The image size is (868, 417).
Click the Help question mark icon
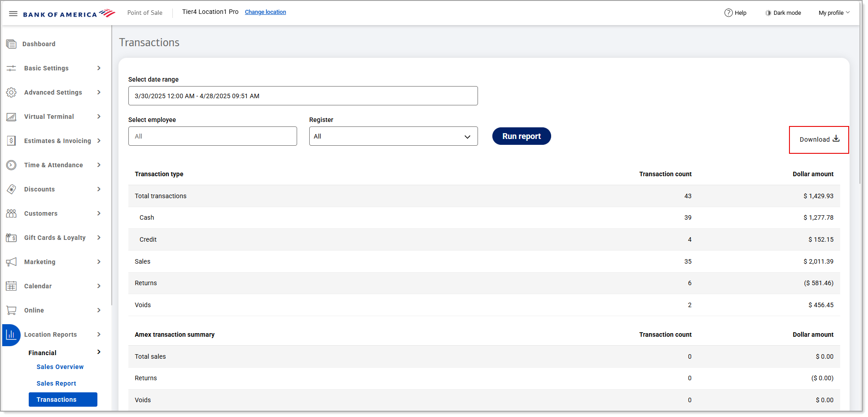coord(728,13)
